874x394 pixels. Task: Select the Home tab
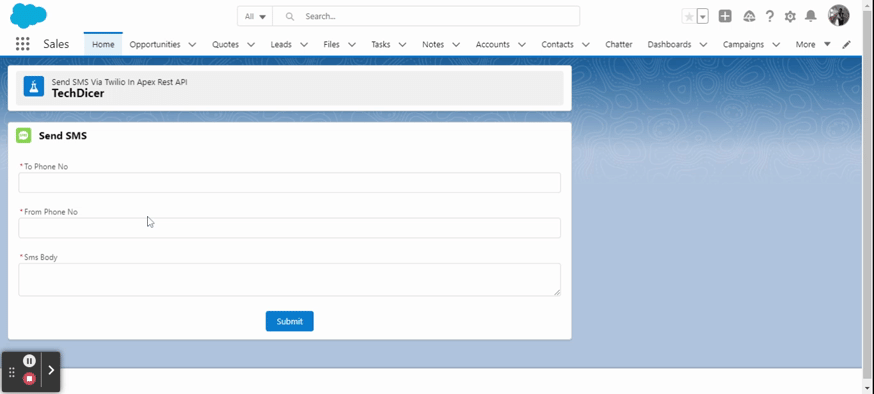click(103, 45)
